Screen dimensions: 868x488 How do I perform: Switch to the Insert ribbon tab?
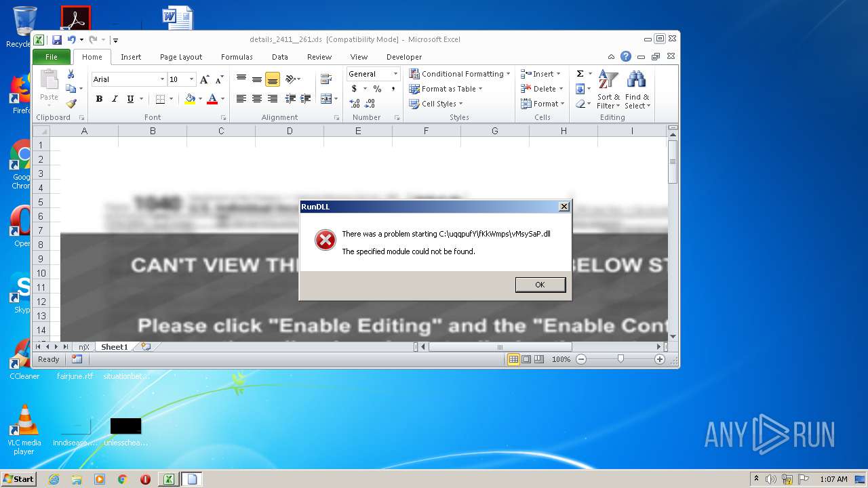[131, 57]
